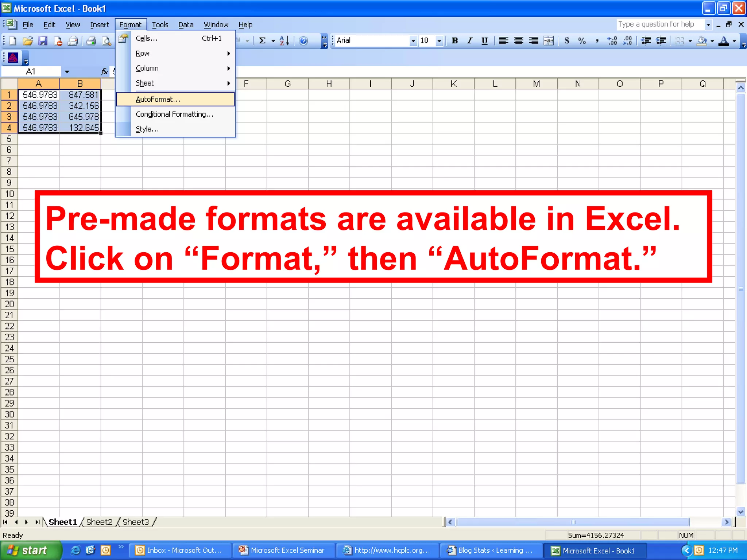Image resolution: width=747 pixels, height=560 pixels.
Task: Choose AutoFormat from Format menu
Action: tap(175, 99)
